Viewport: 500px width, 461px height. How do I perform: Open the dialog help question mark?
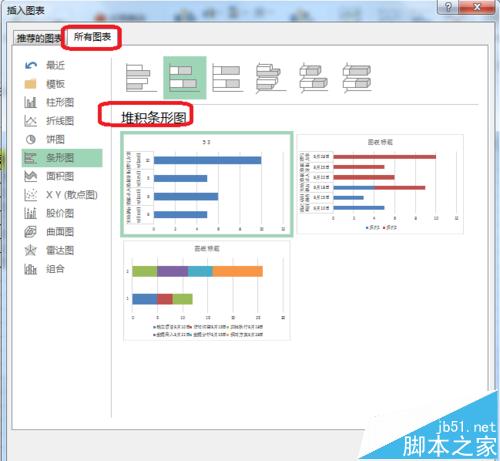tap(448, 7)
